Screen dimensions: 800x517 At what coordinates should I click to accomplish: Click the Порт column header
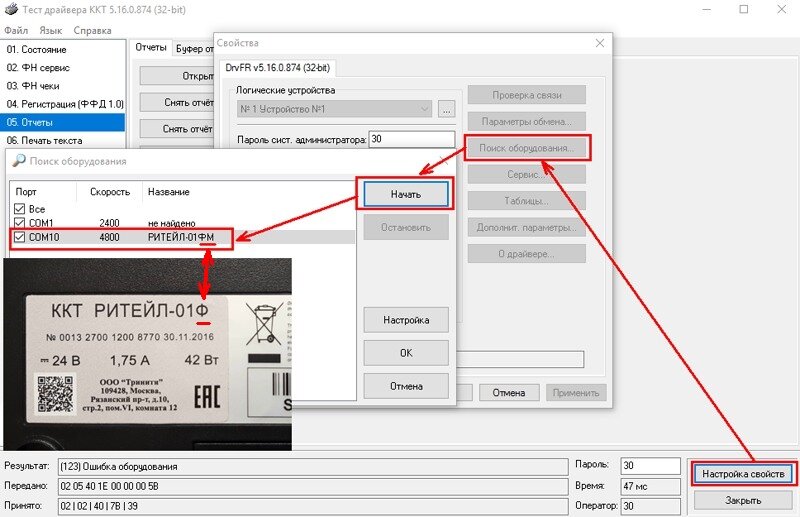click(26, 192)
